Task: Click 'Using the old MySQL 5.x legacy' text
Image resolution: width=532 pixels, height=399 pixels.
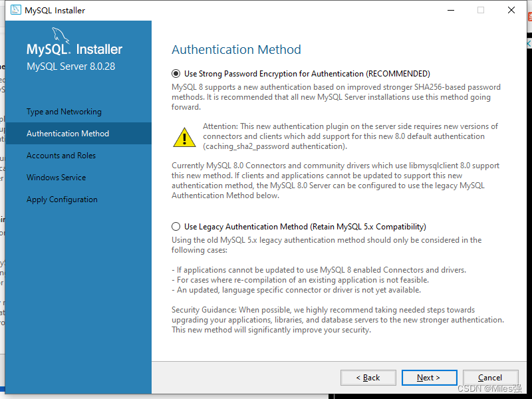Action: click(327, 245)
